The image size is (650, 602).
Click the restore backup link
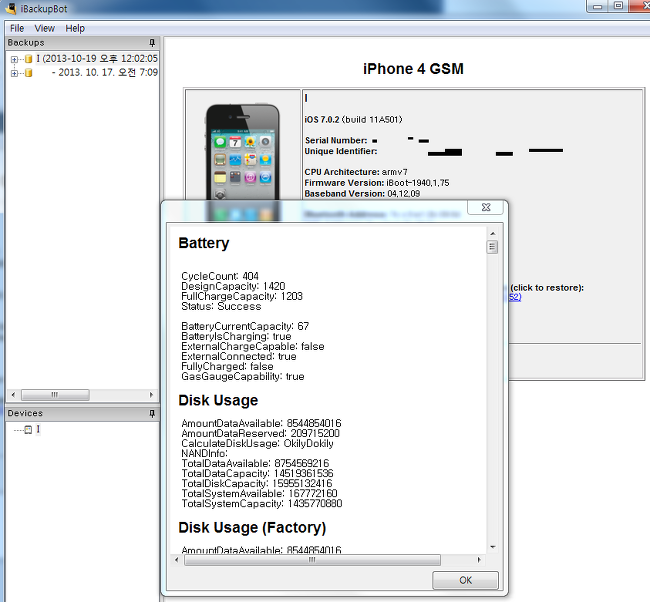point(514,297)
